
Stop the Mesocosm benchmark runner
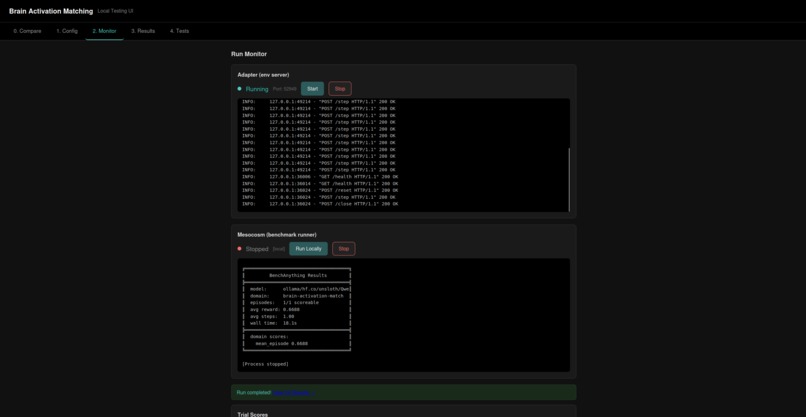point(344,249)
